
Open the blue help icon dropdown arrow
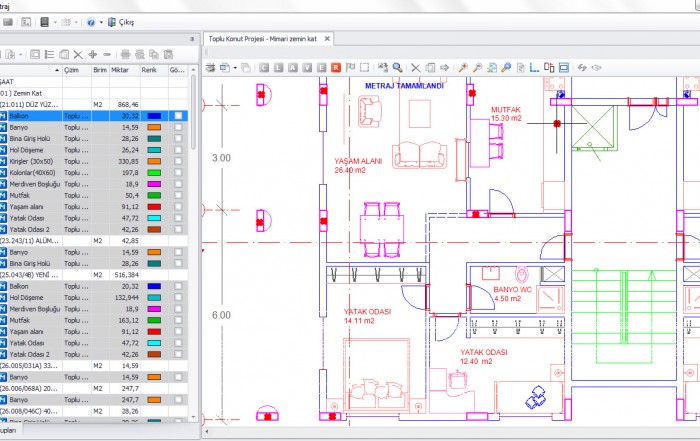pyautogui.click(x=99, y=22)
